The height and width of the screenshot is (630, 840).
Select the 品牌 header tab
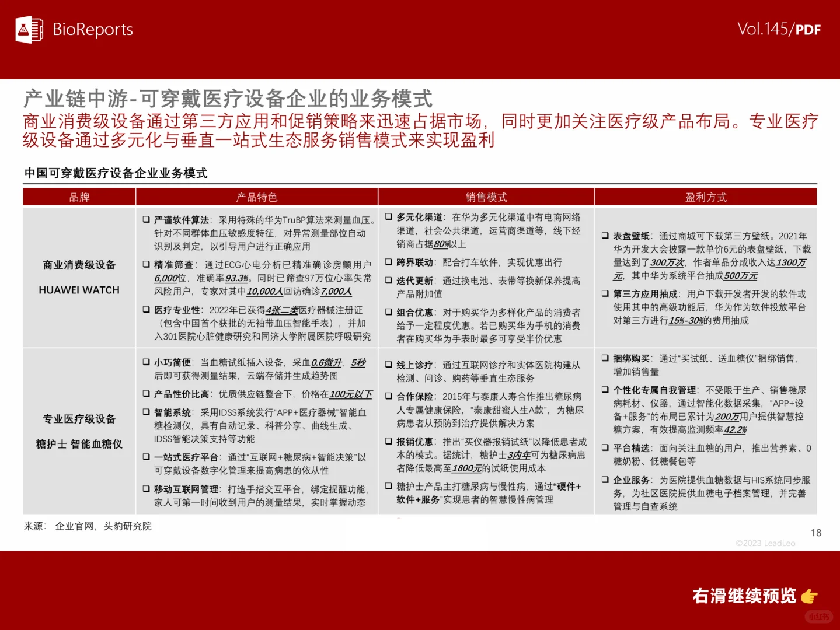(79, 197)
